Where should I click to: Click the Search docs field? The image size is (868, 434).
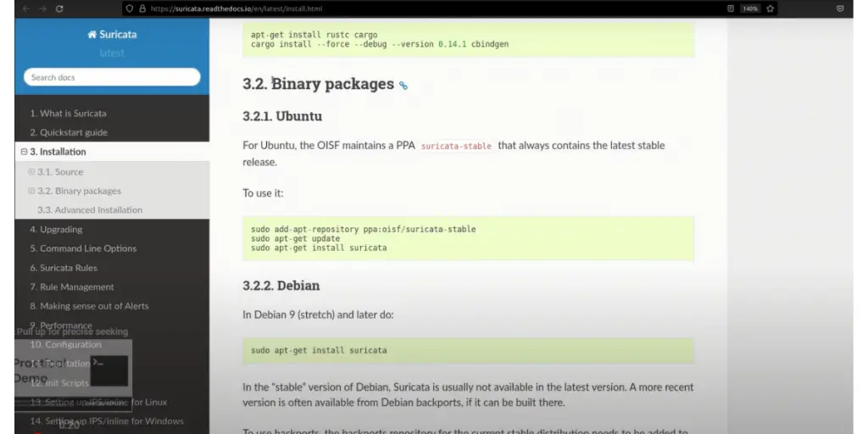pos(112,77)
